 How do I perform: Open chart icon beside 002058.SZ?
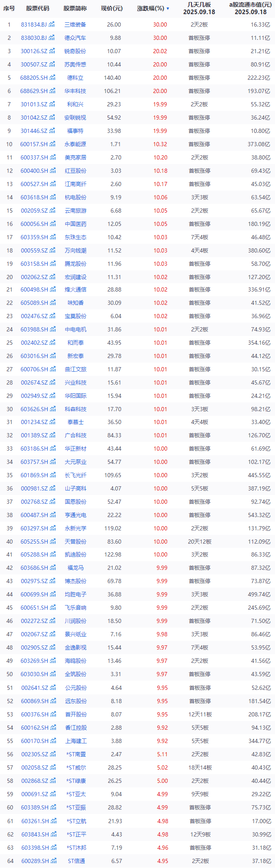click(x=52, y=767)
